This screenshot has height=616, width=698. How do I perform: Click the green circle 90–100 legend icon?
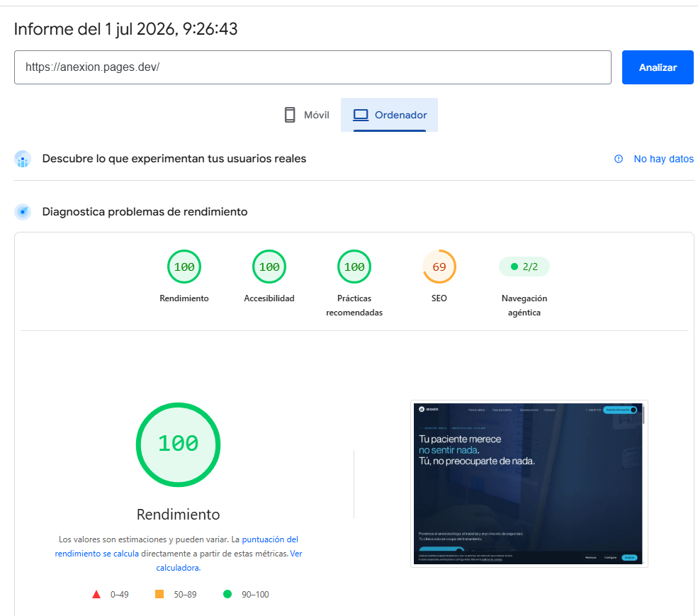227,594
